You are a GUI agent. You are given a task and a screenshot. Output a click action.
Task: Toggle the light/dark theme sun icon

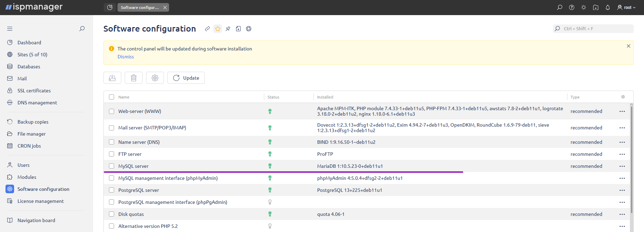click(x=584, y=7)
